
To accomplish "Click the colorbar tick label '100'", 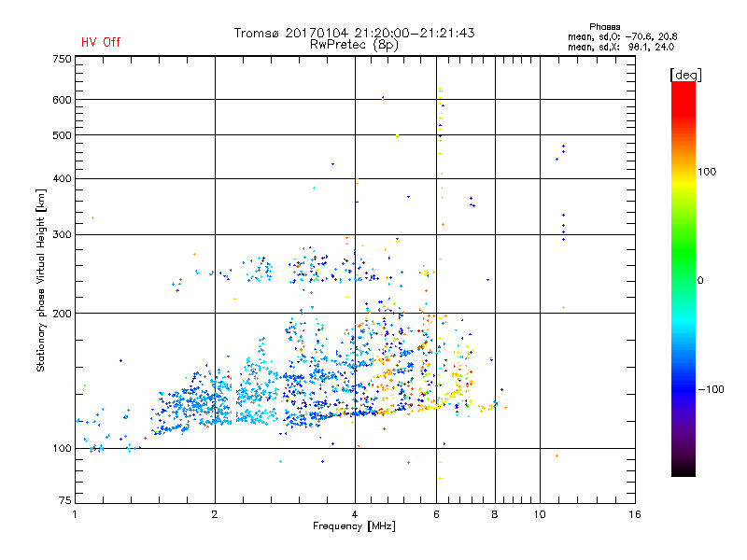I will point(707,172).
